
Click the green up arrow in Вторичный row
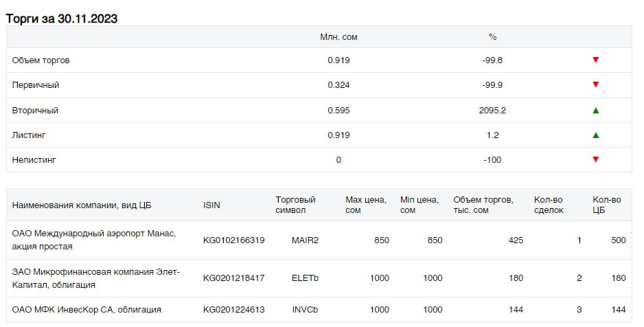click(x=595, y=110)
